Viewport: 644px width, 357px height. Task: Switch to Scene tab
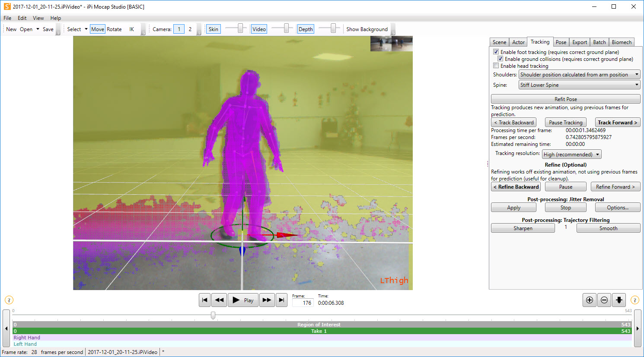[x=499, y=42]
